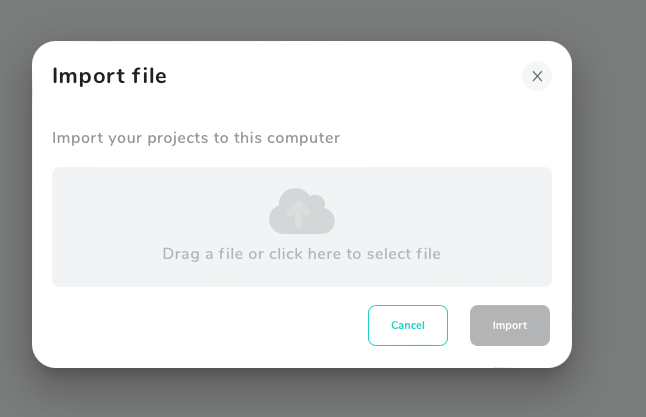Viewport: 646px width, 417px height.
Task: Click the cloud upload icon
Action: coord(302,211)
